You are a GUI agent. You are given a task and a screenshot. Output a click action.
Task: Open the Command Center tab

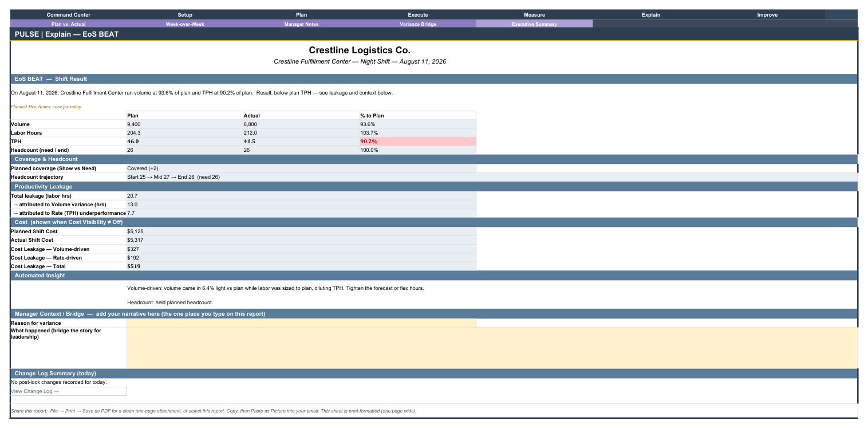pyautogui.click(x=68, y=15)
